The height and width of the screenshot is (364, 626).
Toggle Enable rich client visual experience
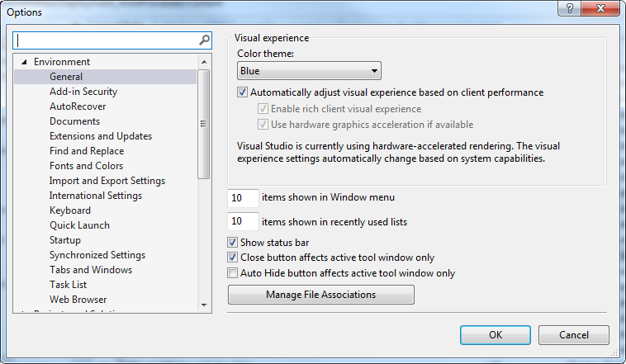(263, 109)
